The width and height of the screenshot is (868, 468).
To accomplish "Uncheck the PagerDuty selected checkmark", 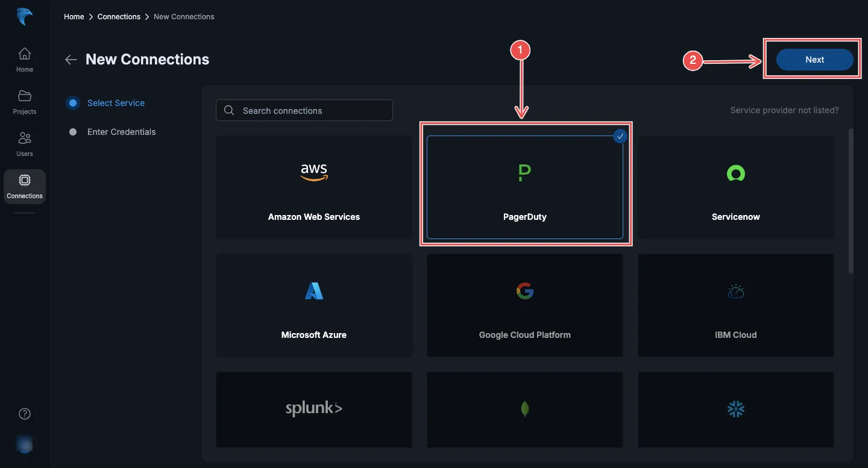I will point(620,137).
